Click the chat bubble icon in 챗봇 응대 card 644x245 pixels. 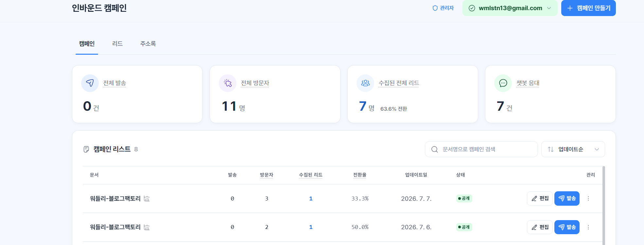pyautogui.click(x=503, y=83)
